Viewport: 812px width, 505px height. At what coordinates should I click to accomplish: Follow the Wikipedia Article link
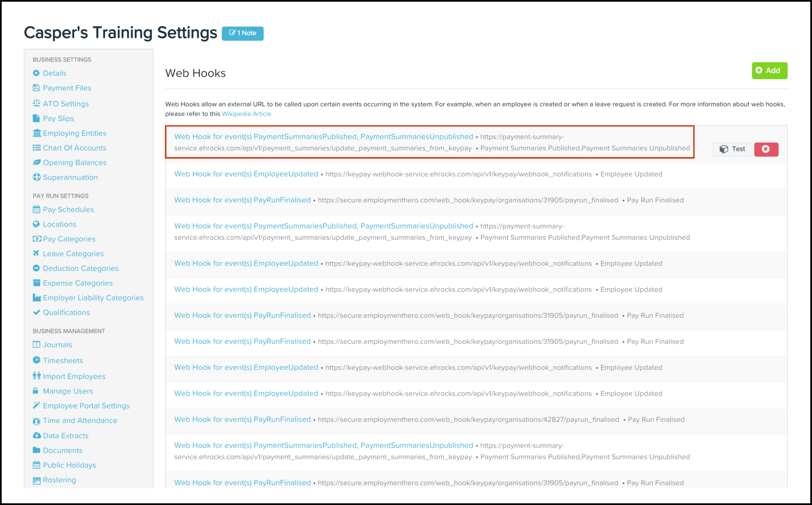pyautogui.click(x=247, y=114)
